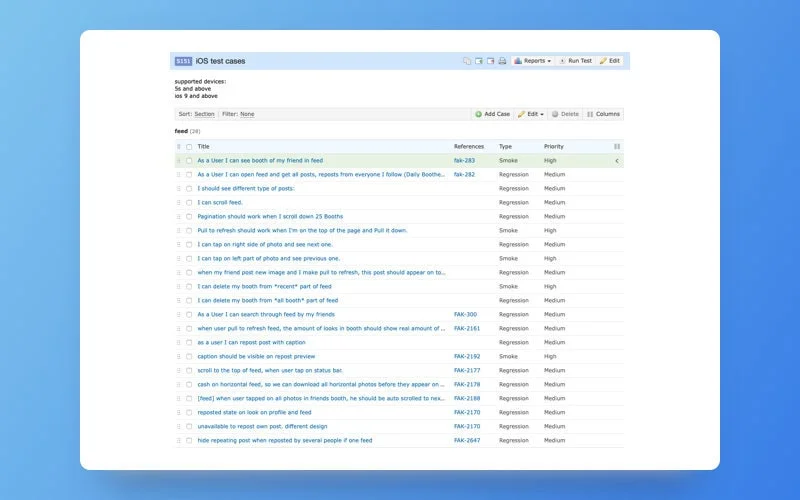800x500 pixels.
Task: Check the box for 'Pagination should work' row
Action: (x=189, y=217)
